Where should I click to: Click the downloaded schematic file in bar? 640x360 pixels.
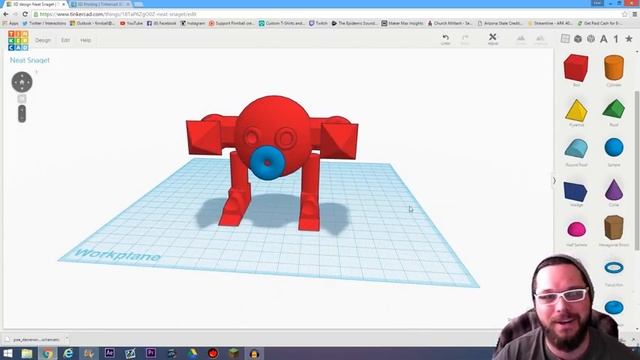pyautogui.click(x=36, y=339)
